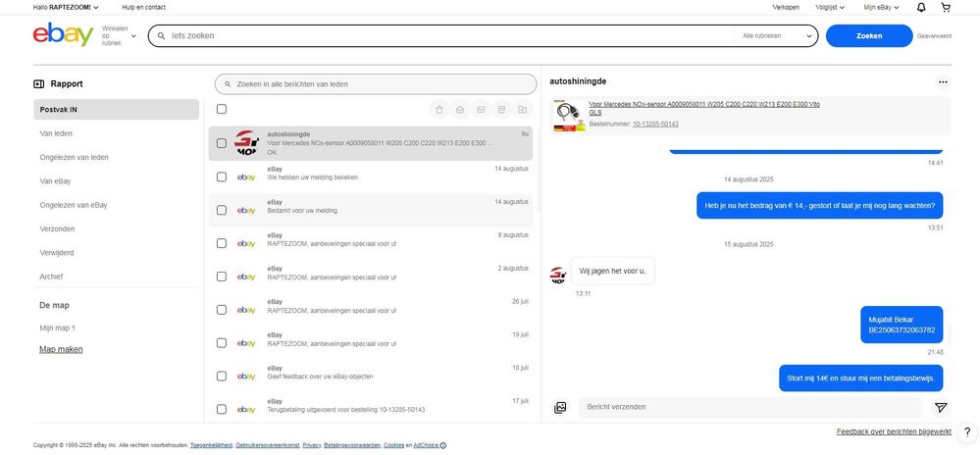Screen dimensions: 980x455
Task: Select 'Ongelezen van leden' in sidebar
Action: tap(74, 157)
